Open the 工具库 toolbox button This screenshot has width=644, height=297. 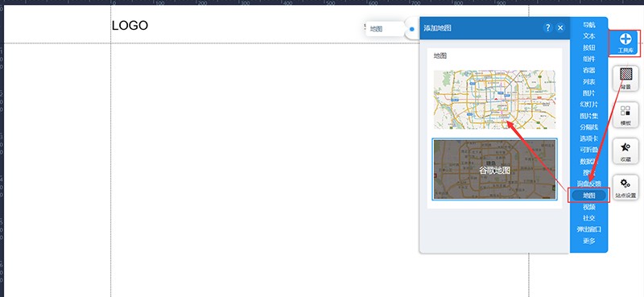[625, 43]
